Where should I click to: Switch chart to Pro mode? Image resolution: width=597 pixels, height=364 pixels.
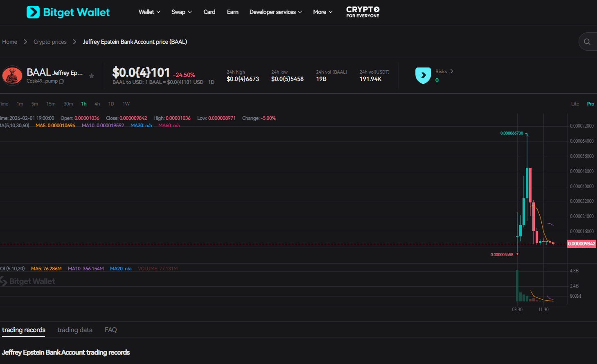590,104
